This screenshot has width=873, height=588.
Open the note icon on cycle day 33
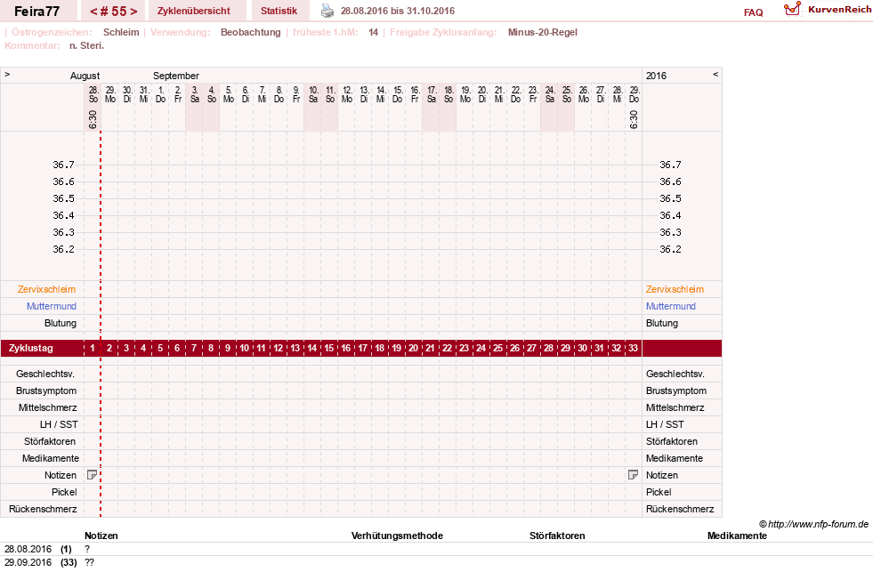(633, 475)
